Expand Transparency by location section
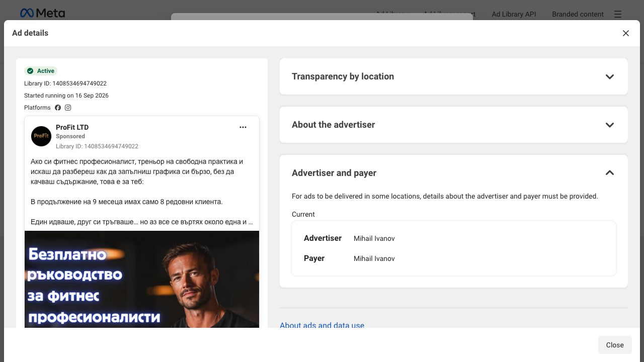The height and width of the screenshot is (362, 644). pos(610,76)
